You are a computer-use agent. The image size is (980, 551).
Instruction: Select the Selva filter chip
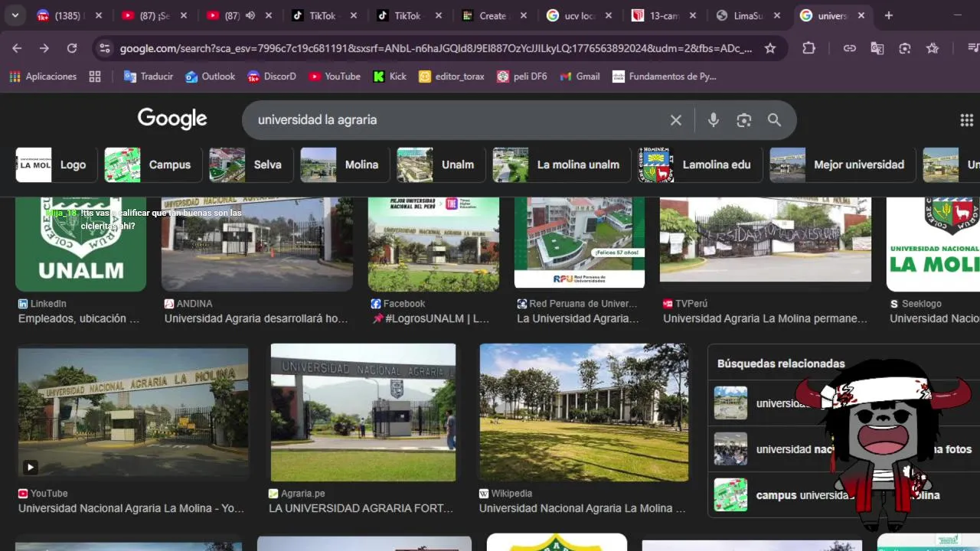(250, 165)
